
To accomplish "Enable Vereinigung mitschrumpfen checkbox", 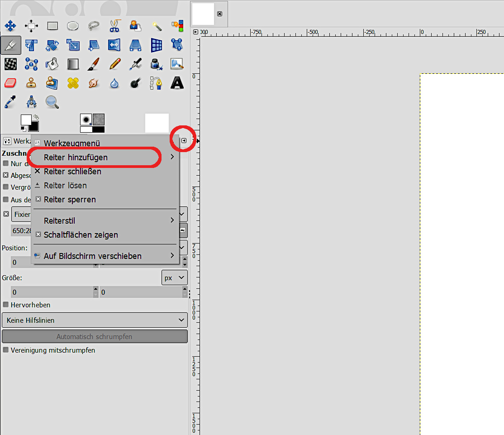I will [6, 350].
